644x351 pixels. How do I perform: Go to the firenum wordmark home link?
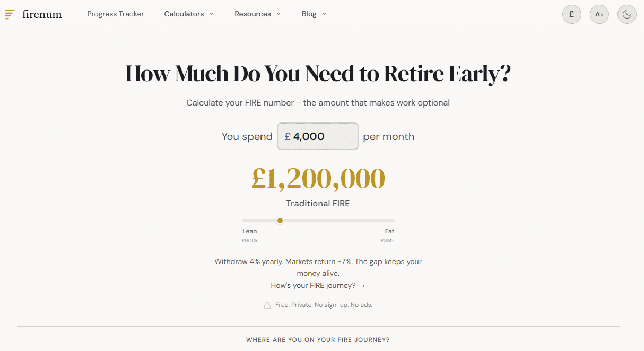(42, 14)
